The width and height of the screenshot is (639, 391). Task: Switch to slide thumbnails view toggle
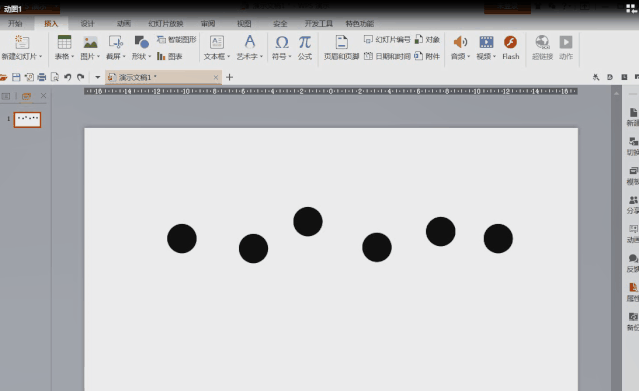26,96
